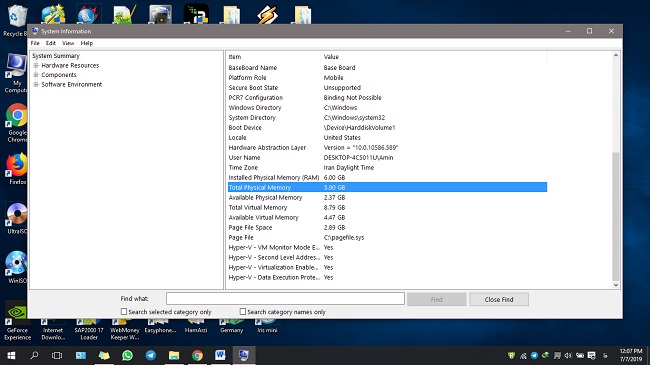Image resolution: width=650 pixels, height=365 pixels.
Task: Select the Hardware Abstraction Layer row
Action: pos(387,148)
